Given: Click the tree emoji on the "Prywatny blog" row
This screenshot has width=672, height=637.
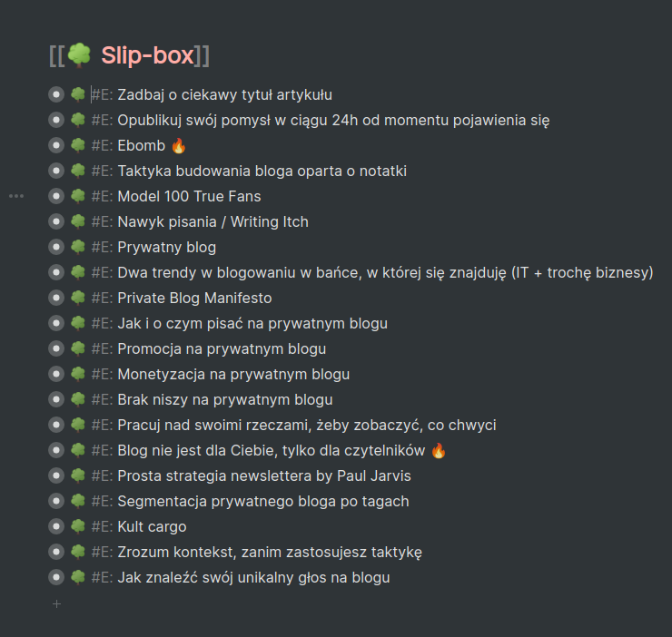Looking at the screenshot, I should point(78,247).
